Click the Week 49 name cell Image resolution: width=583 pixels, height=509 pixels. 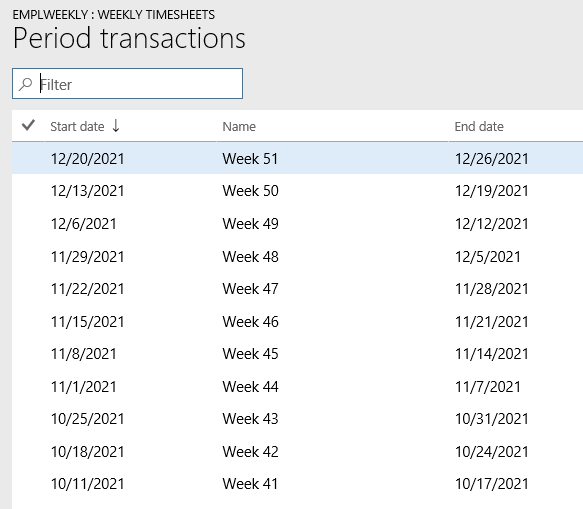pos(250,224)
